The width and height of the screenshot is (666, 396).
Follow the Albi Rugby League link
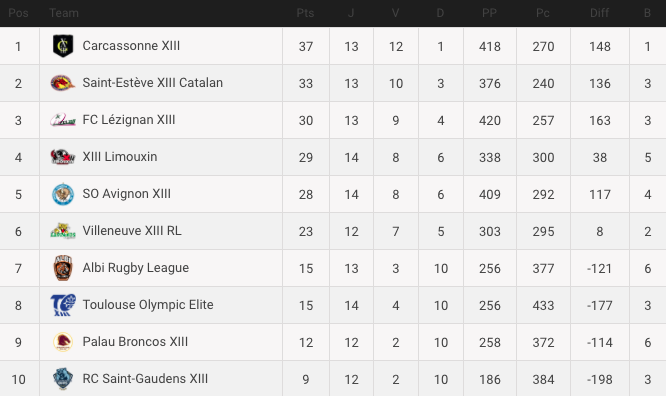[135, 268]
